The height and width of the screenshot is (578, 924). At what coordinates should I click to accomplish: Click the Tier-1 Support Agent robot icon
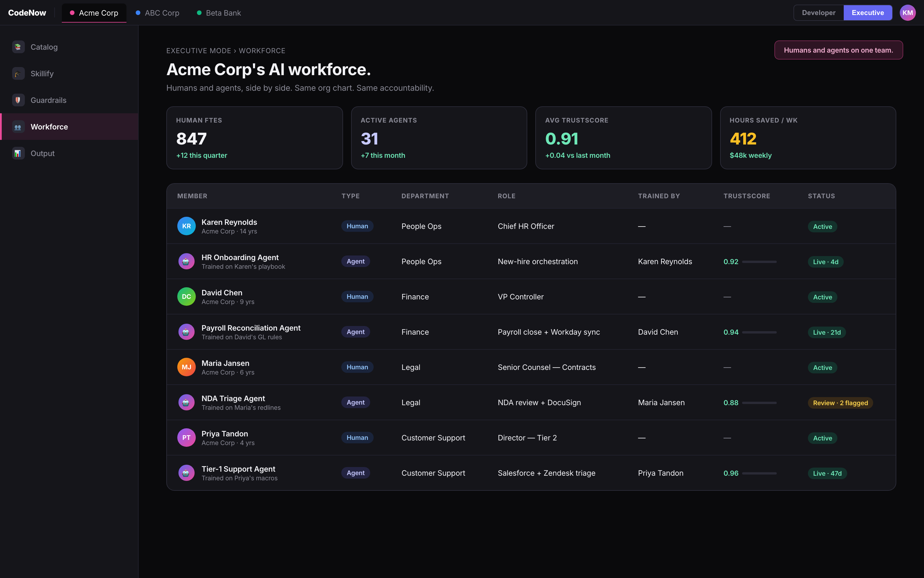pyautogui.click(x=186, y=473)
